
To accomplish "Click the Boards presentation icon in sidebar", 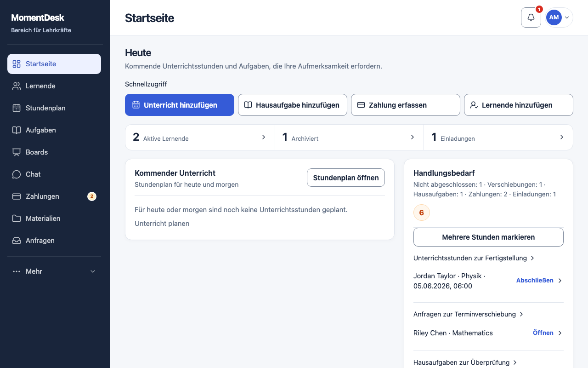I will coord(17,152).
